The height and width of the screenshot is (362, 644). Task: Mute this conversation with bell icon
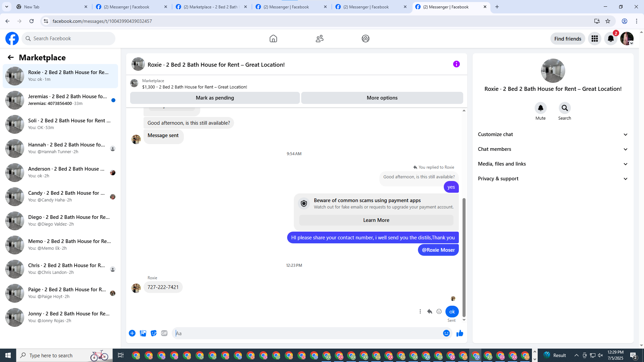(x=540, y=108)
